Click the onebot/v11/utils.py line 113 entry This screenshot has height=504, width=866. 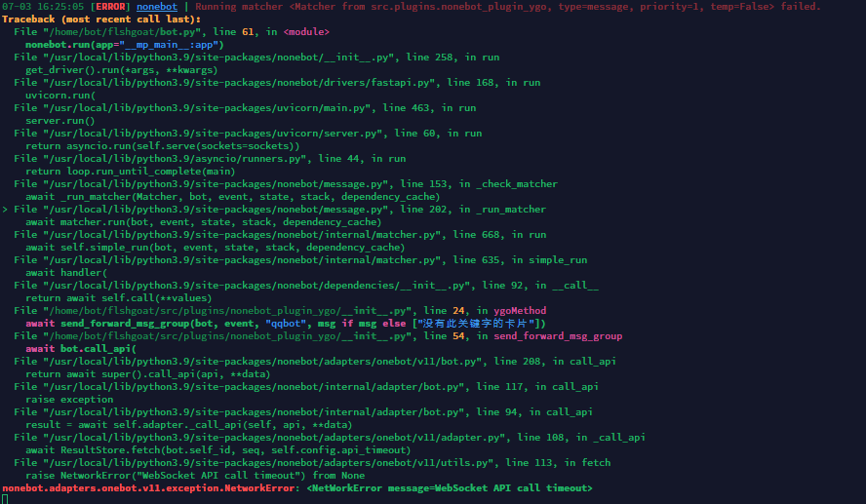point(312,464)
